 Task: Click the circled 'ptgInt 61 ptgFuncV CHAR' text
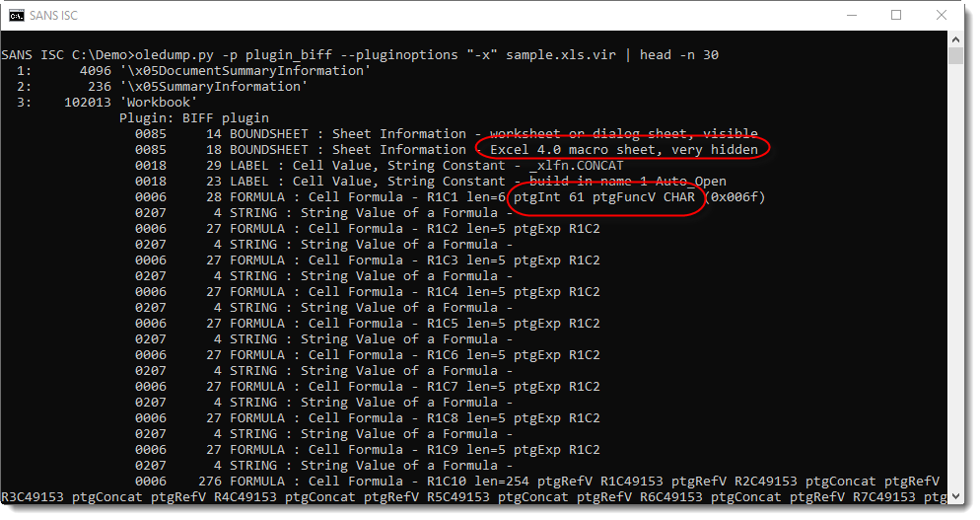coord(603,197)
